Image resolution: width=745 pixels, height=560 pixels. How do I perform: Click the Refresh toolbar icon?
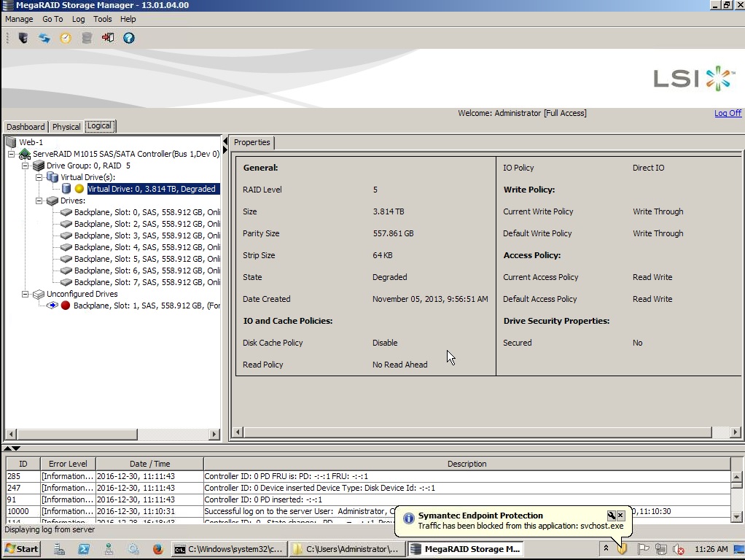click(x=44, y=38)
